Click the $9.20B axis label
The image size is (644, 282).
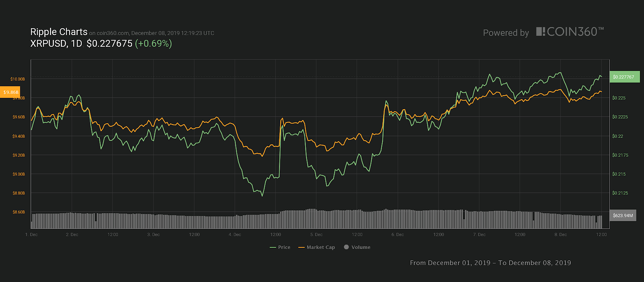[19, 155]
